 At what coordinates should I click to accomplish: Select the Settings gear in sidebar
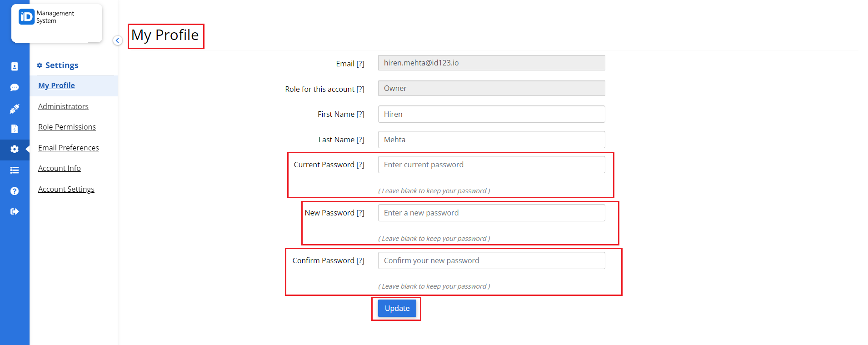click(15, 149)
